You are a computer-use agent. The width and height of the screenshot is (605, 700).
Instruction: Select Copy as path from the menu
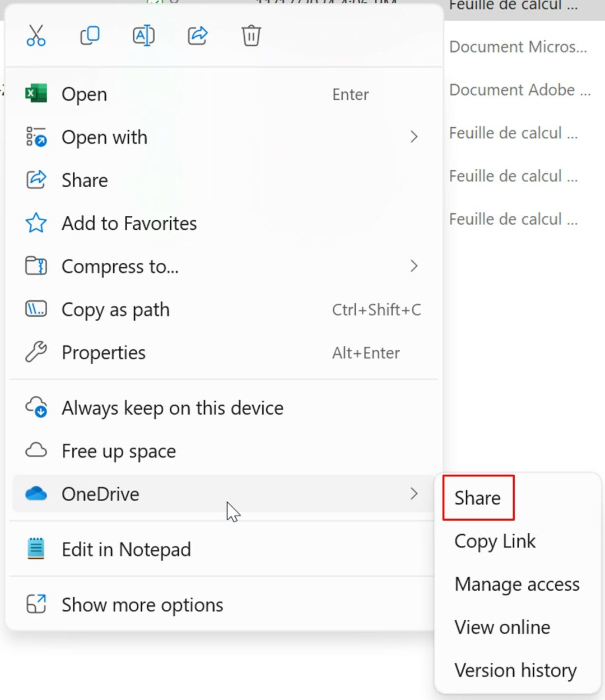(x=115, y=309)
